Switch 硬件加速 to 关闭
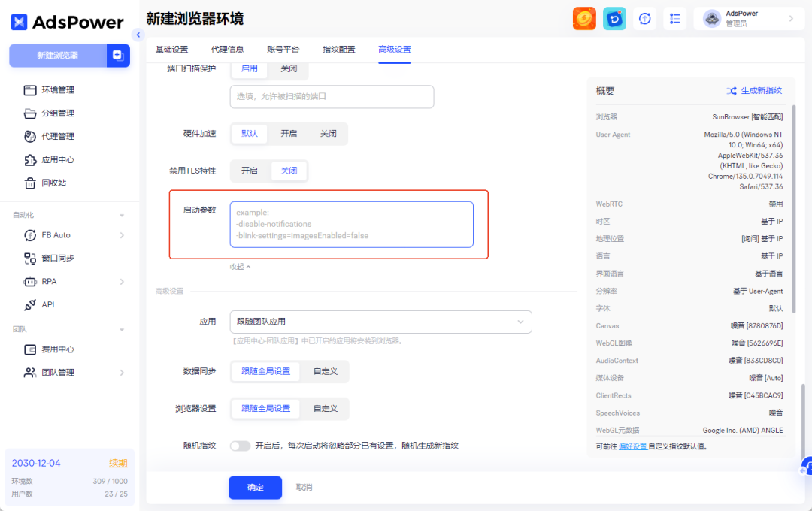This screenshot has height=511, width=812. pos(329,135)
